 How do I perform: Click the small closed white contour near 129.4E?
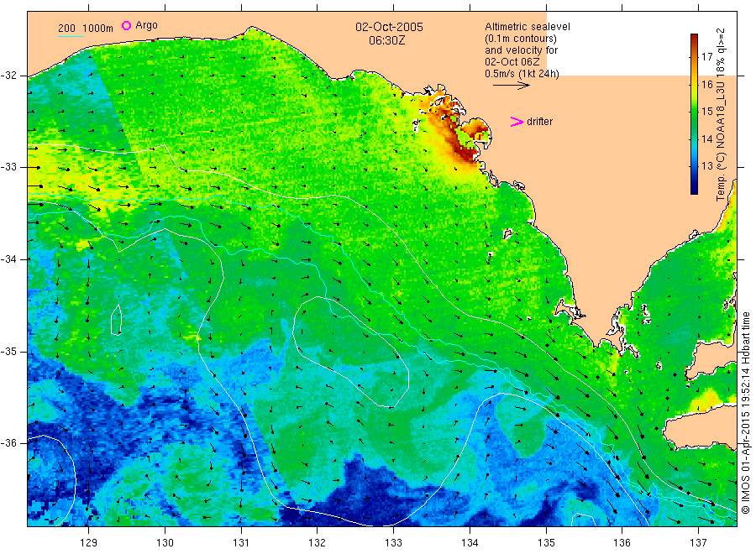(x=116, y=320)
